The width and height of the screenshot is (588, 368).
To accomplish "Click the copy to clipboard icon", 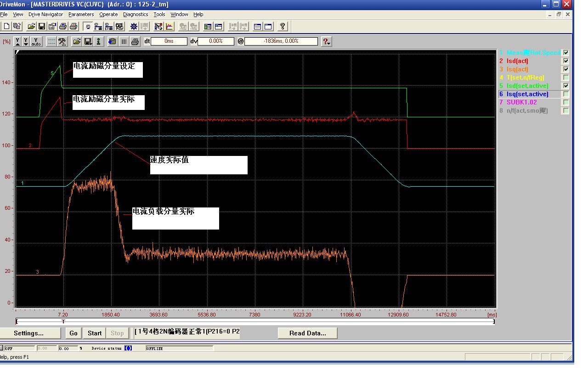I will pos(113,41).
